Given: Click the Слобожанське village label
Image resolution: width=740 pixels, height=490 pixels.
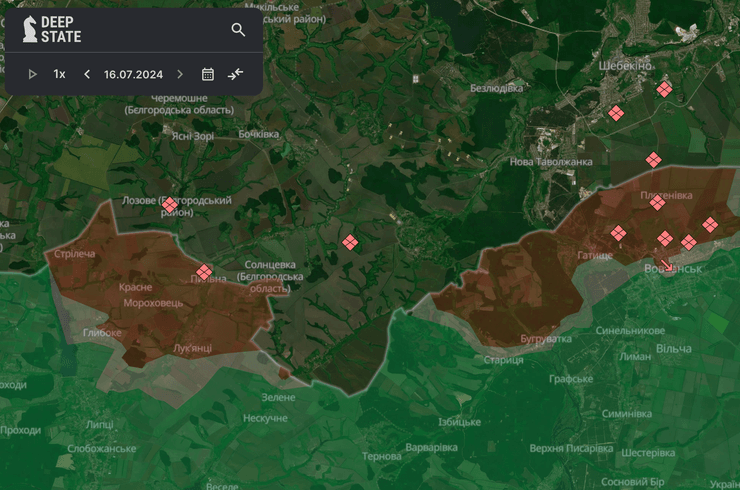Looking at the screenshot, I should click(x=101, y=449).
